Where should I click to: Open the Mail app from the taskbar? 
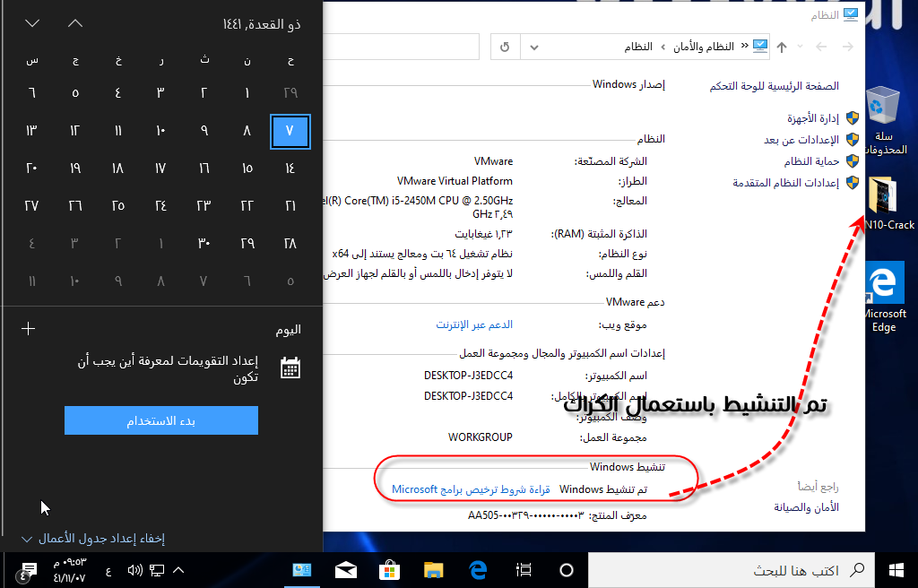(x=346, y=570)
